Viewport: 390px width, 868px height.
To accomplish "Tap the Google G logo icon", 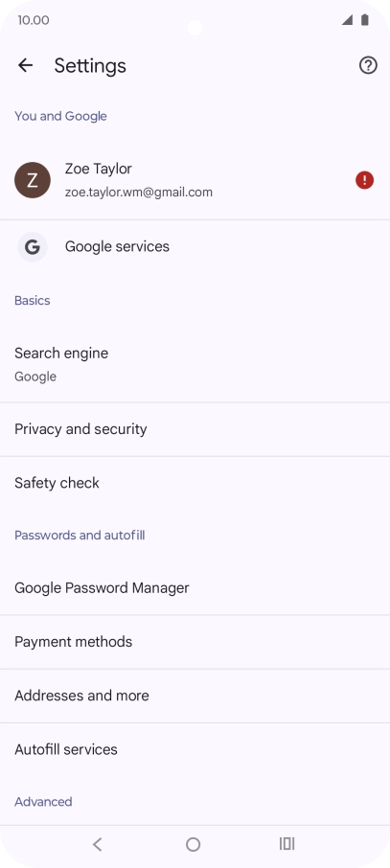I will (x=33, y=247).
